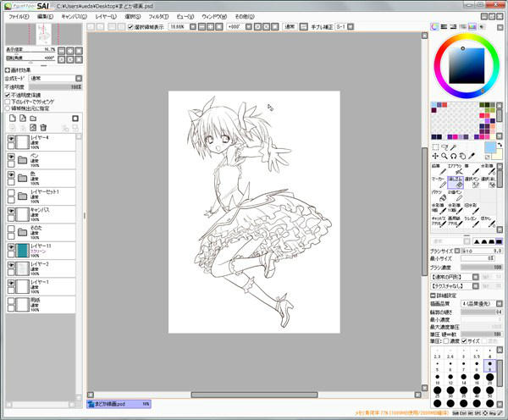Create a new layer folder

coord(33,119)
